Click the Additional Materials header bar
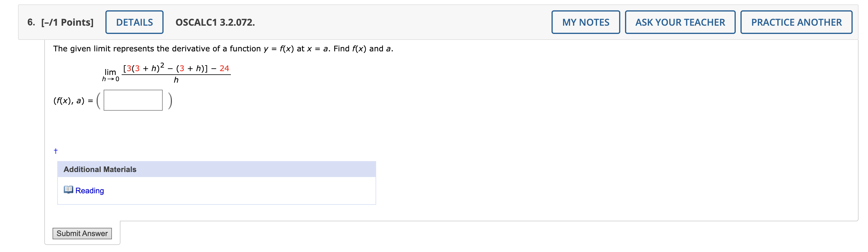This screenshot has height=252, width=868. 216,169
